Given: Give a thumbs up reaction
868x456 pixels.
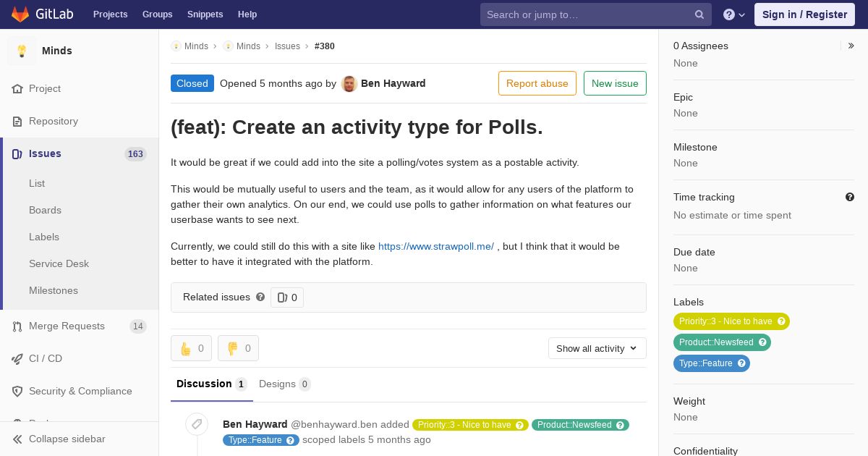Looking at the screenshot, I should 191,348.
